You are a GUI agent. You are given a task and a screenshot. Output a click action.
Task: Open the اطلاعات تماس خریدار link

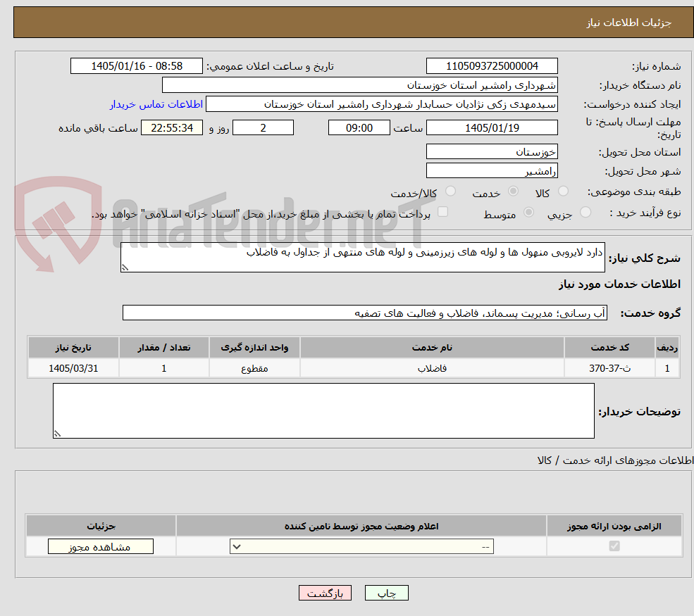[x=156, y=104]
